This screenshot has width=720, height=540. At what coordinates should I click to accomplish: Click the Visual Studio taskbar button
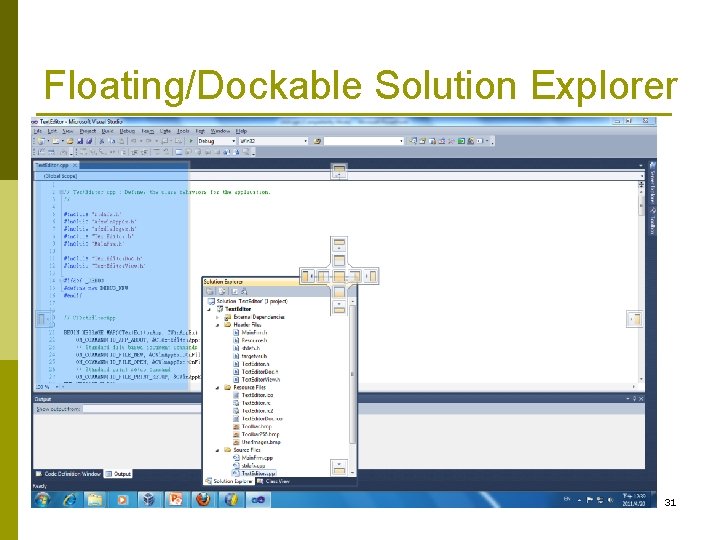(x=258, y=499)
